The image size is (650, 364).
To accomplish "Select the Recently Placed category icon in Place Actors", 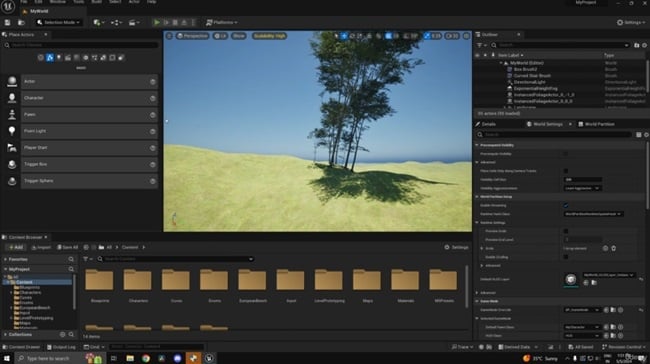I will point(41,58).
